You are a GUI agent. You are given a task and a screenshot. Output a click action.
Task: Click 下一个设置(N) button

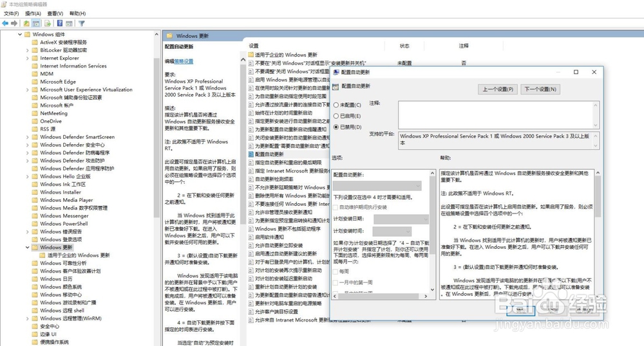click(540, 89)
